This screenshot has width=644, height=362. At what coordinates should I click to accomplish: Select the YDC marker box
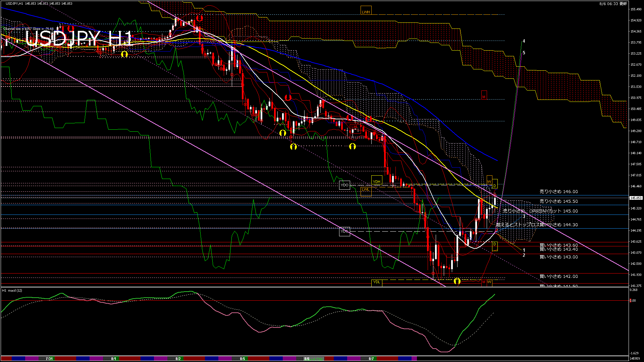(344, 231)
